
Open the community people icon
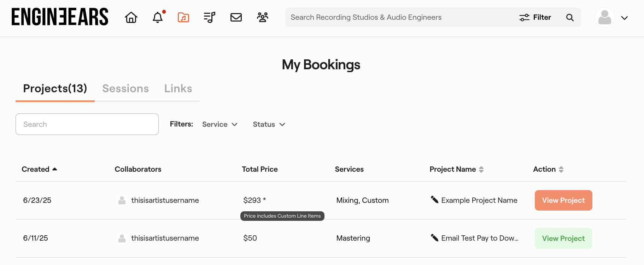pyautogui.click(x=262, y=17)
